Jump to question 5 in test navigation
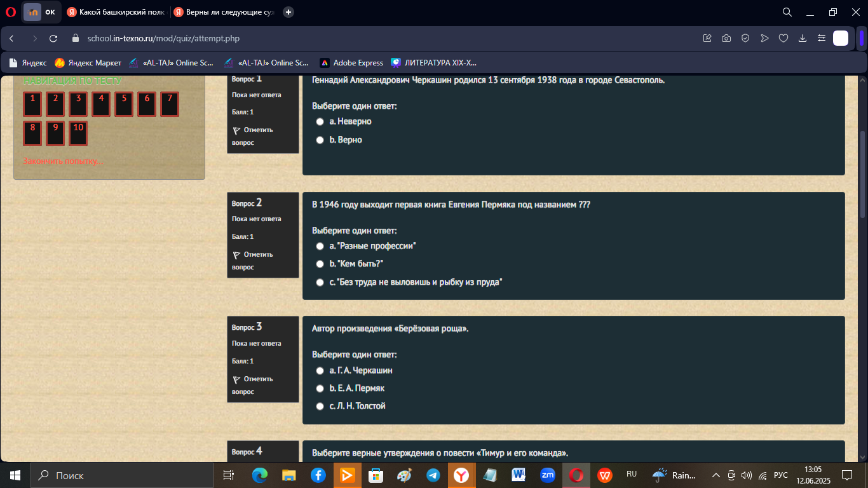 pos(124,104)
